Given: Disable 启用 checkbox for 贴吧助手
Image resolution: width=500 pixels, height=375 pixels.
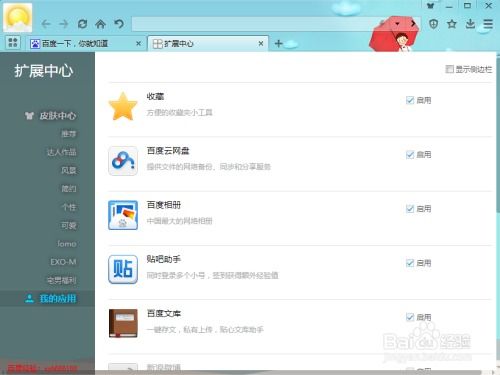Looking at the screenshot, I should [410, 263].
